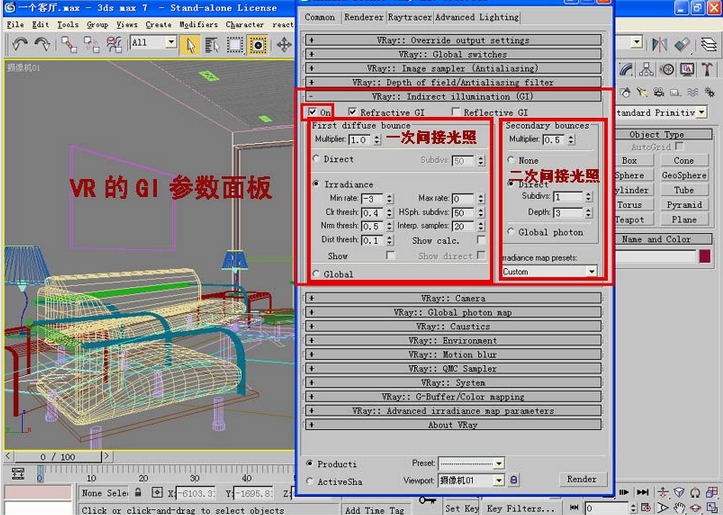
Task: Choose the ActiveShade render mode radio
Action: (310, 481)
